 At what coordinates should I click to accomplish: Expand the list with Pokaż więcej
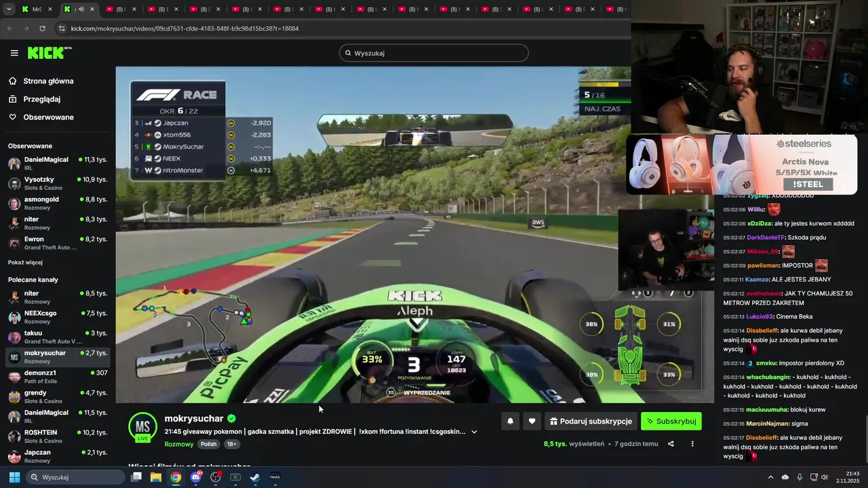pyautogui.click(x=25, y=262)
